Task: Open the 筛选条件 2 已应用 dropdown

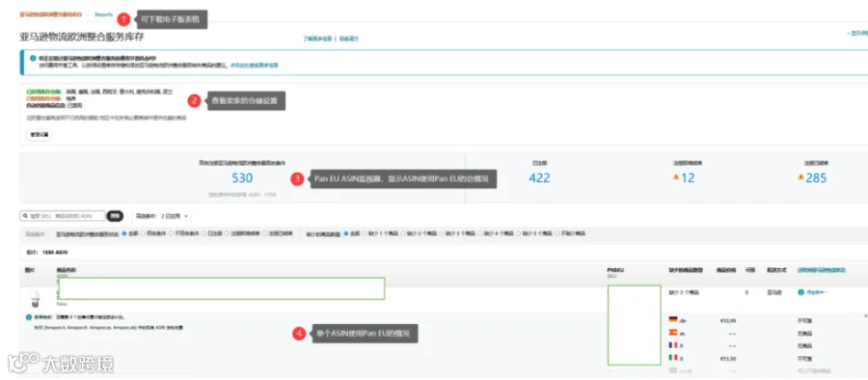Action: (x=162, y=216)
